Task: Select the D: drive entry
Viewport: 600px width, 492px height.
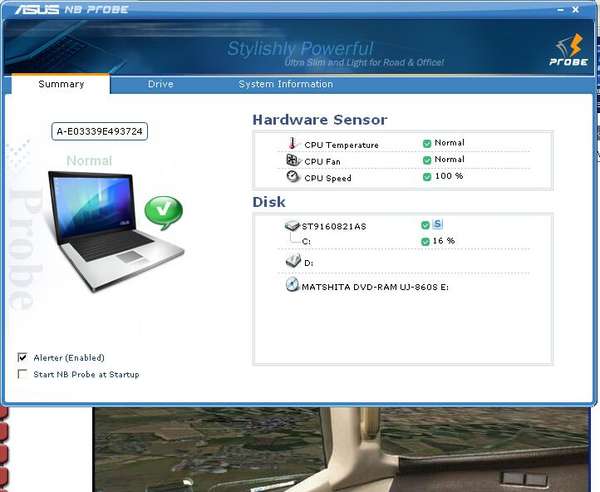Action: [x=308, y=263]
